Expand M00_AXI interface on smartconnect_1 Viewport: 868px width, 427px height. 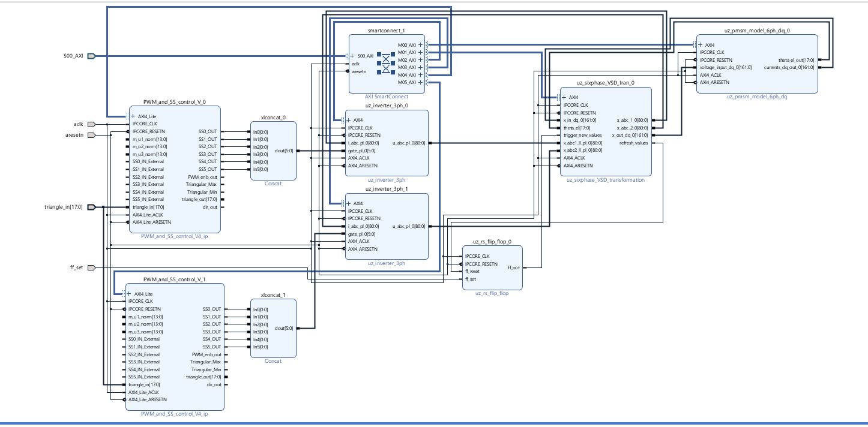420,45
